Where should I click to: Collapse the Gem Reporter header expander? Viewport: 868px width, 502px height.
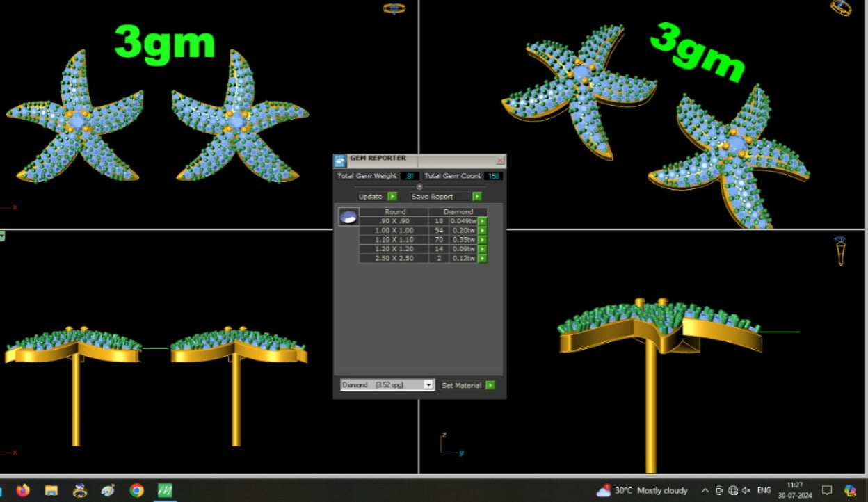click(x=419, y=186)
